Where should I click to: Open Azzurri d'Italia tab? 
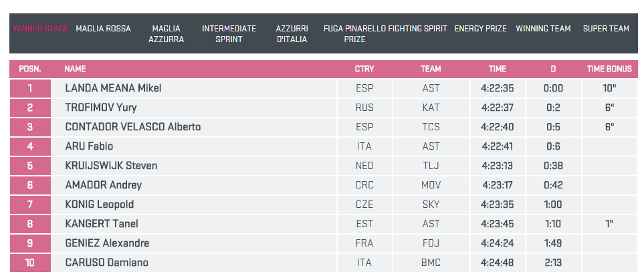point(292,34)
